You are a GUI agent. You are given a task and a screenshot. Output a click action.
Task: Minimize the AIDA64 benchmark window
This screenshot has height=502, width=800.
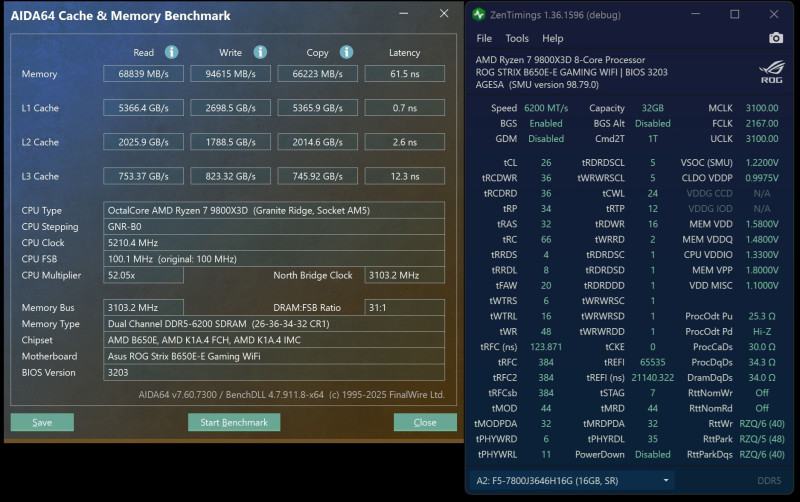(404, 14)
